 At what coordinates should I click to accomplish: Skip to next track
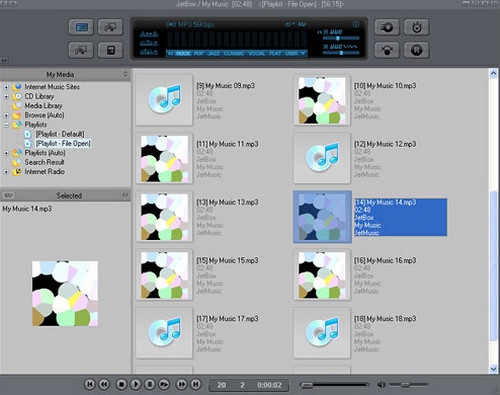pyautogui.click(x=196, y=384)
